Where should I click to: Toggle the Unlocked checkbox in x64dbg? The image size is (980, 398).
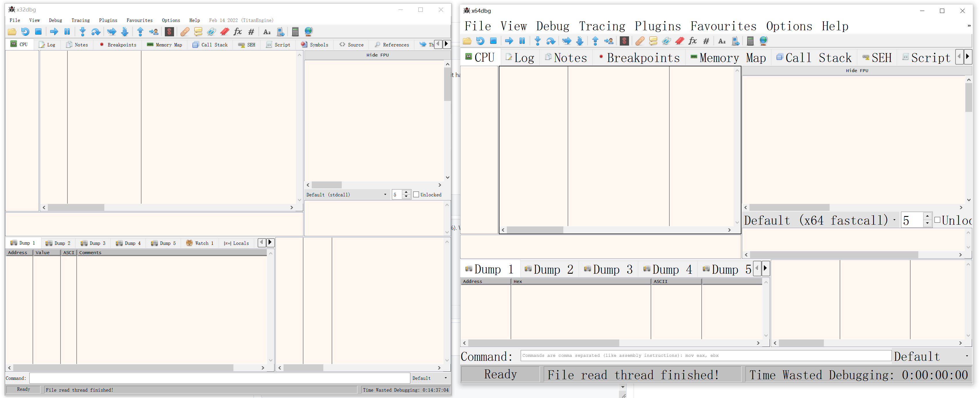(937, 220)
